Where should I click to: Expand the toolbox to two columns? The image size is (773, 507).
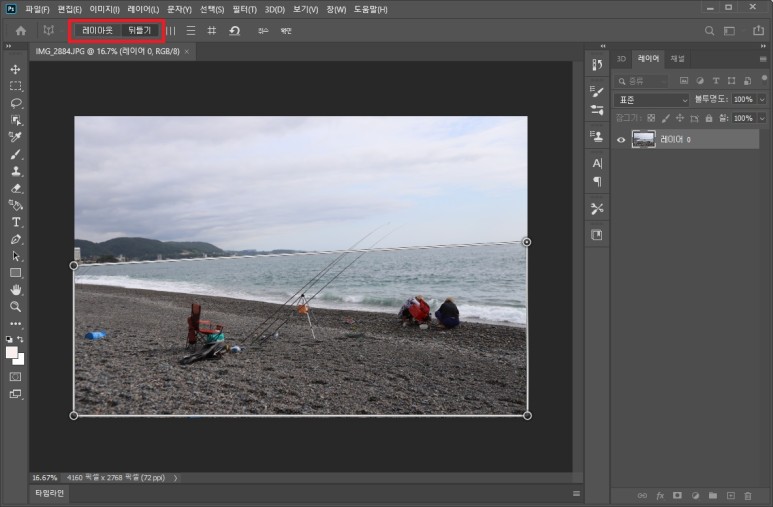8,46
